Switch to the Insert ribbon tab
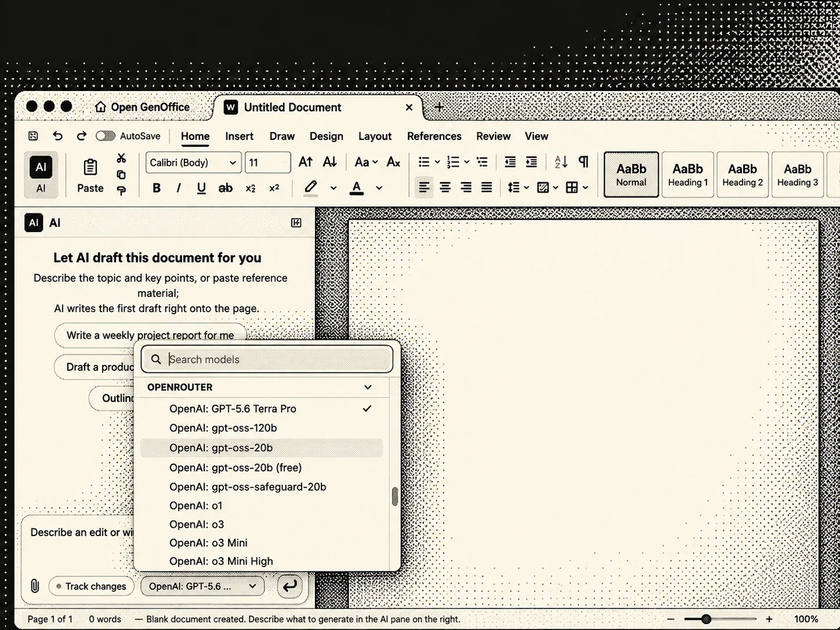This screenshot has height=630, width=840. coord(239,136)
